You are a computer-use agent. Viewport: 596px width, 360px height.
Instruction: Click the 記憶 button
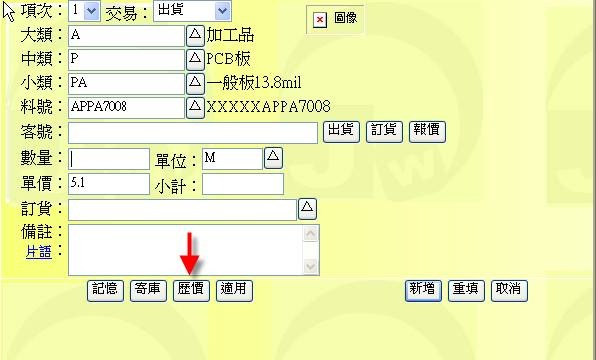click(105, 291)
